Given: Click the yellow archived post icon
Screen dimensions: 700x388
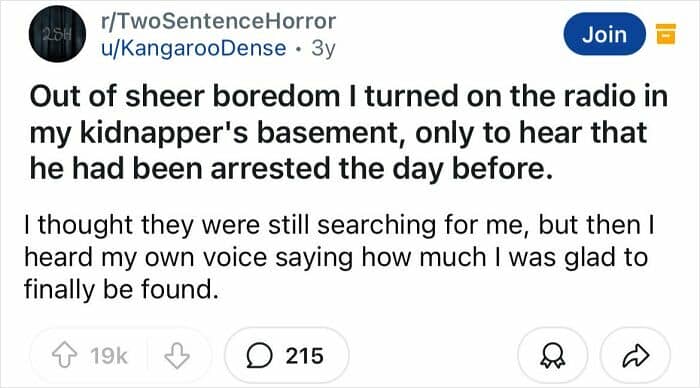Looking at the screenshot, I should click(x=666, y=34).
